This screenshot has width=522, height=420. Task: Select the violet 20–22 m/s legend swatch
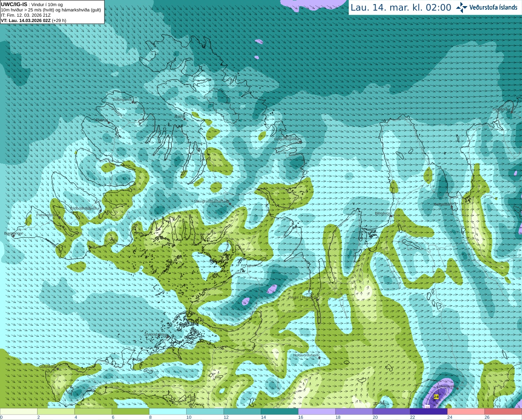click(391, 411)
